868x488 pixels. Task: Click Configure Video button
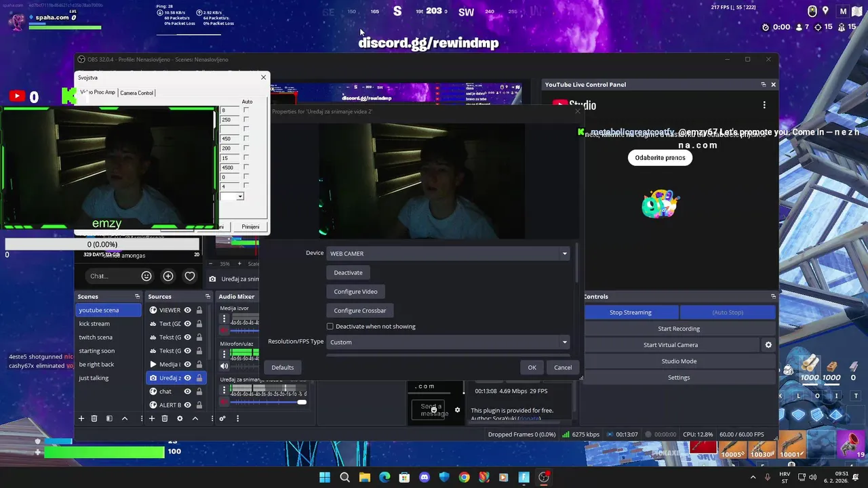point(355,291)
